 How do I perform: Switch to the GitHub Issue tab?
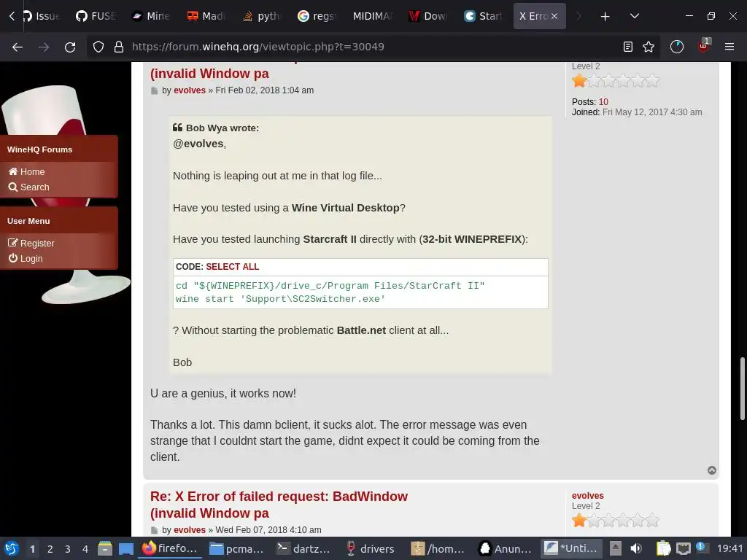41,16
